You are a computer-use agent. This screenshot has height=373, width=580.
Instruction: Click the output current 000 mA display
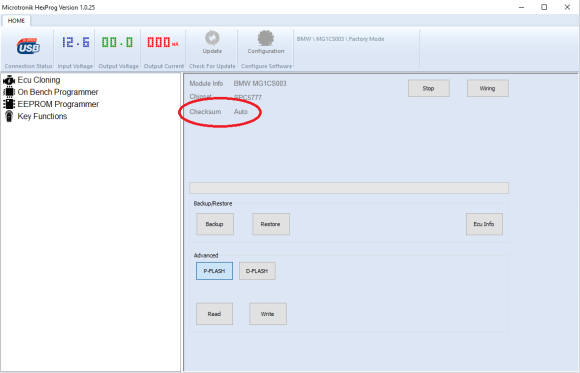163,42
